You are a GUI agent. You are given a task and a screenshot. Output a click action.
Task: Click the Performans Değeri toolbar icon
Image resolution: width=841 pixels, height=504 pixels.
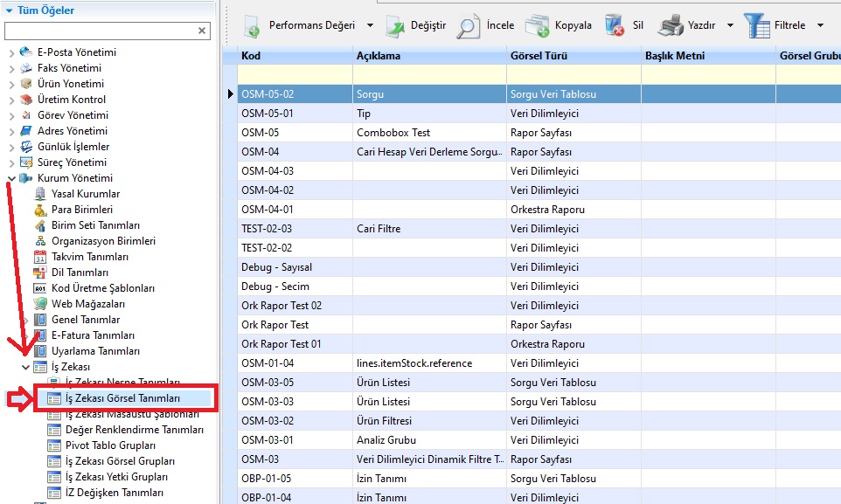tap(252, 25)
